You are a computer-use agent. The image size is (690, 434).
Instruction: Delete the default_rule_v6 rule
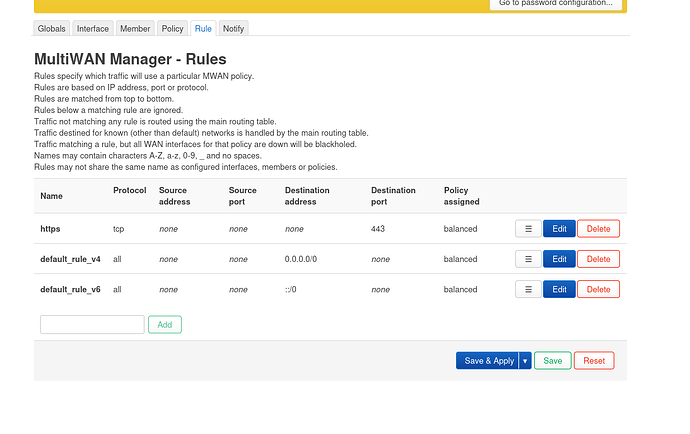598,290
